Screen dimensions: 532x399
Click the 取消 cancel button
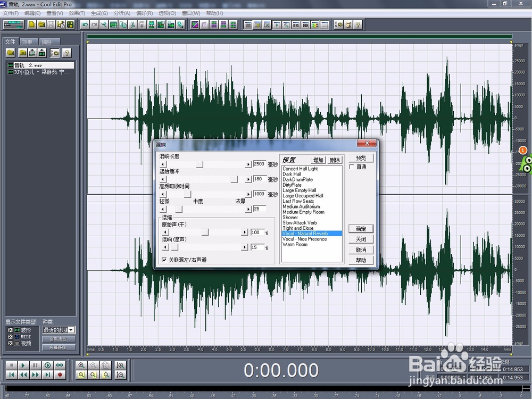coord(361,250)
